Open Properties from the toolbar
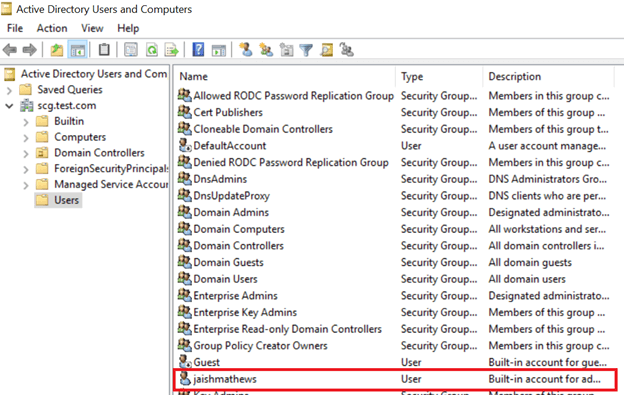Screen dimensions: 624x395 tap(131, 50)
